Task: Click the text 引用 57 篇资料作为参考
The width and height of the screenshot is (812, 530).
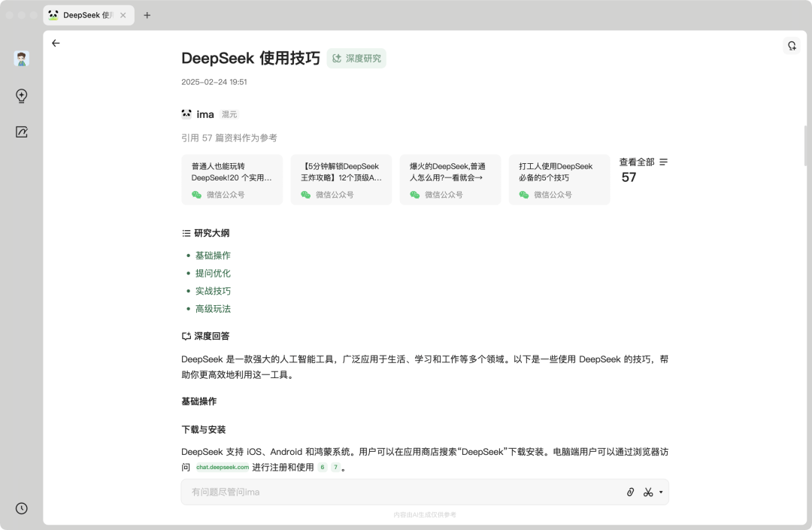Action: click(x=229, y=138)
